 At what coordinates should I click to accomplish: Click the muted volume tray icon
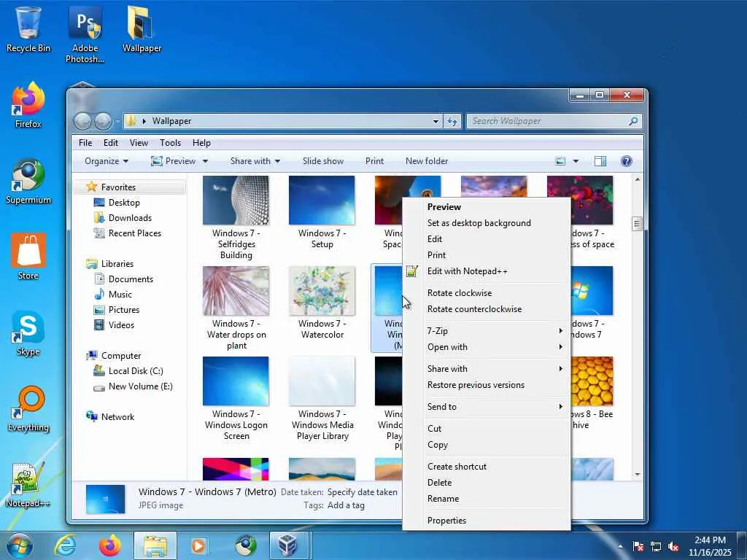[673, 546]
